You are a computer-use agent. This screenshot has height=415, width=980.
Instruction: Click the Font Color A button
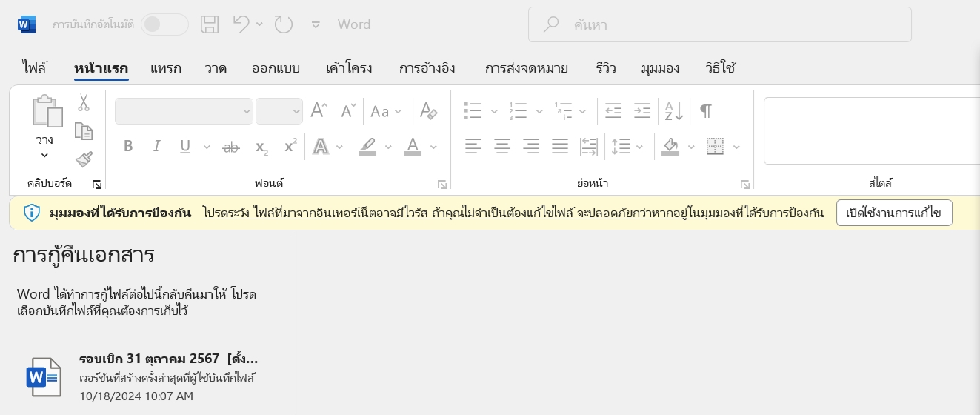[412, 147]
